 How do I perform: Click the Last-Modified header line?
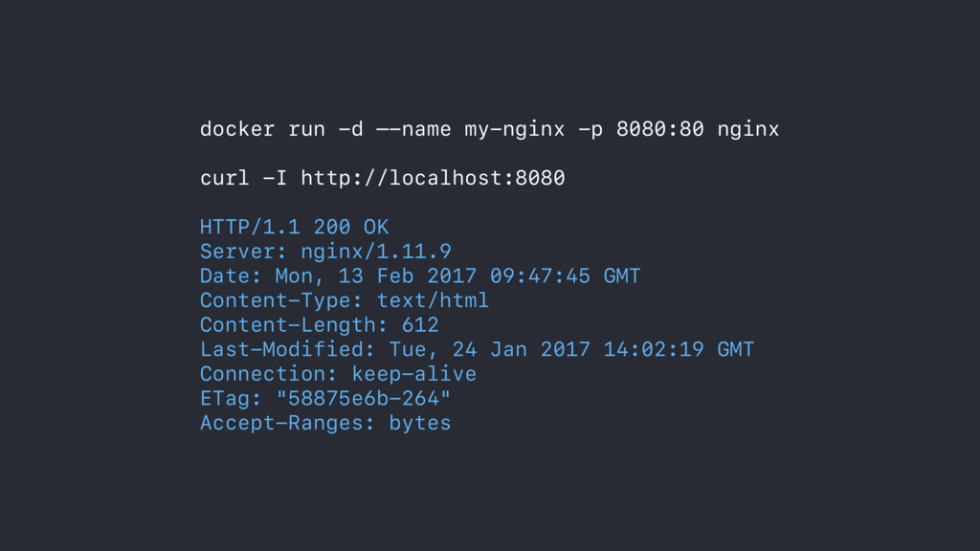coord(477,349)
